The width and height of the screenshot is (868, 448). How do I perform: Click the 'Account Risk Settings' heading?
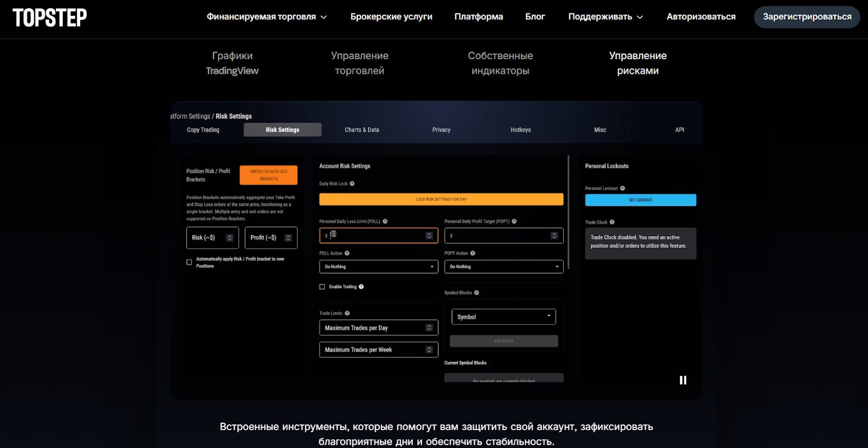344,166
